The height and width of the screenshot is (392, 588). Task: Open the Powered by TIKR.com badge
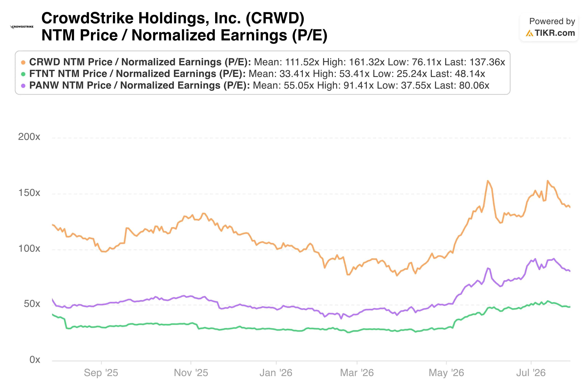point(549,27)
